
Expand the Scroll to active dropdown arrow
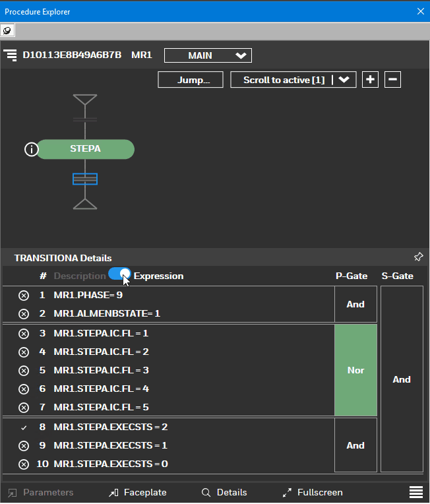[344, 80]
